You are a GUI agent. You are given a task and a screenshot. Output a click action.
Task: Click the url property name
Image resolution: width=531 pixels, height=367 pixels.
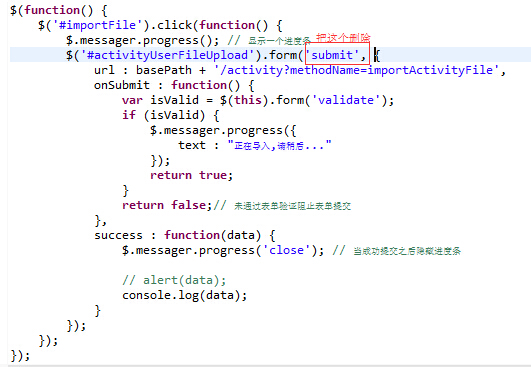(x=104, y=70)
